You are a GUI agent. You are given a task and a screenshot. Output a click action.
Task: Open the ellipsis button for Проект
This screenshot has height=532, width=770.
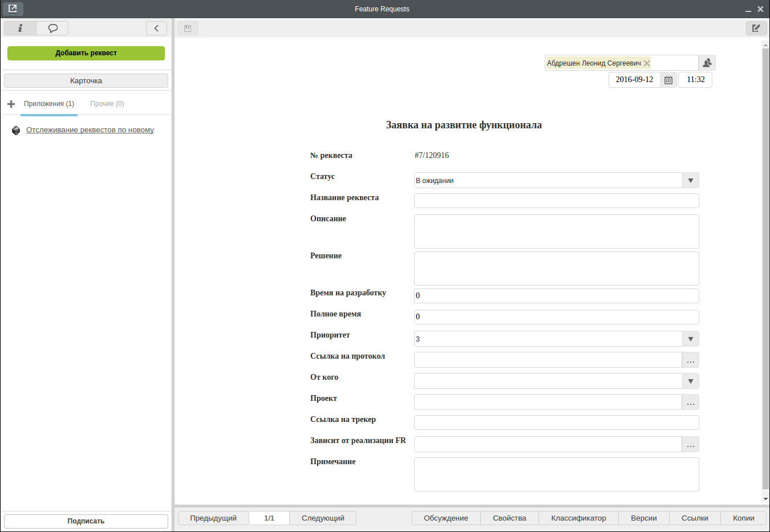[691, 402]
